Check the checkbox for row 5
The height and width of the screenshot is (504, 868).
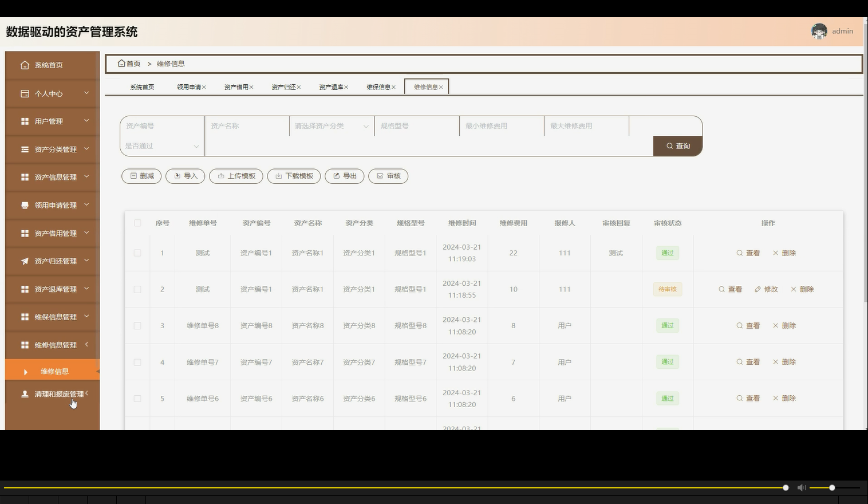pos(137,399)
